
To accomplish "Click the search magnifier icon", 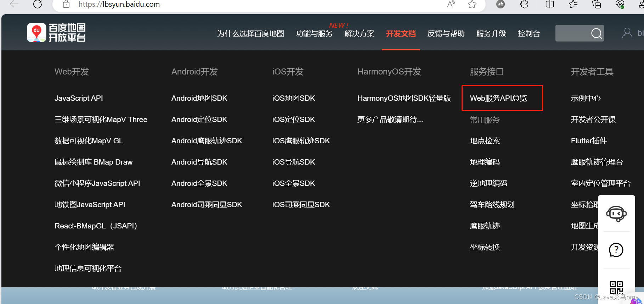I will click(597, 33).
